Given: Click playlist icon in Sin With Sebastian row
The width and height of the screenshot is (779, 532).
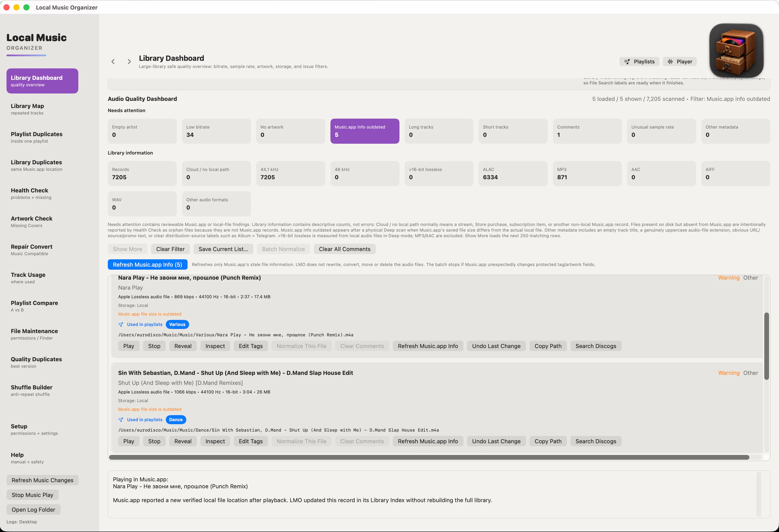Looking at the screenshot, I should click(121, 420).
